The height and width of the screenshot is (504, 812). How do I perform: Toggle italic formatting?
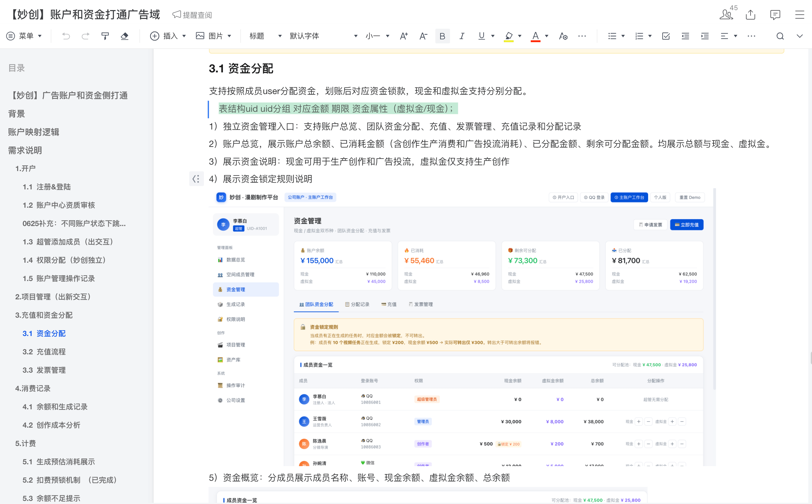(x=462, y=36)
